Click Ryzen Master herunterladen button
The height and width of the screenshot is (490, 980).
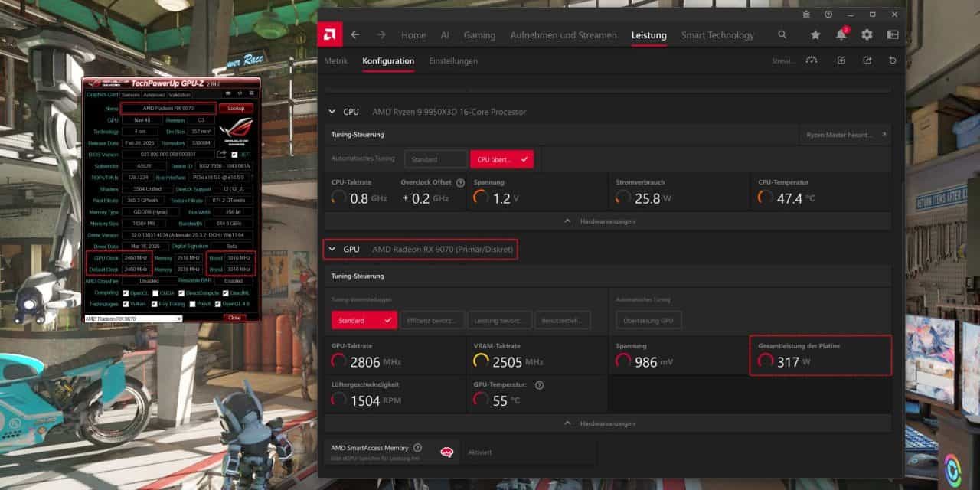click(x=844, y=135)
